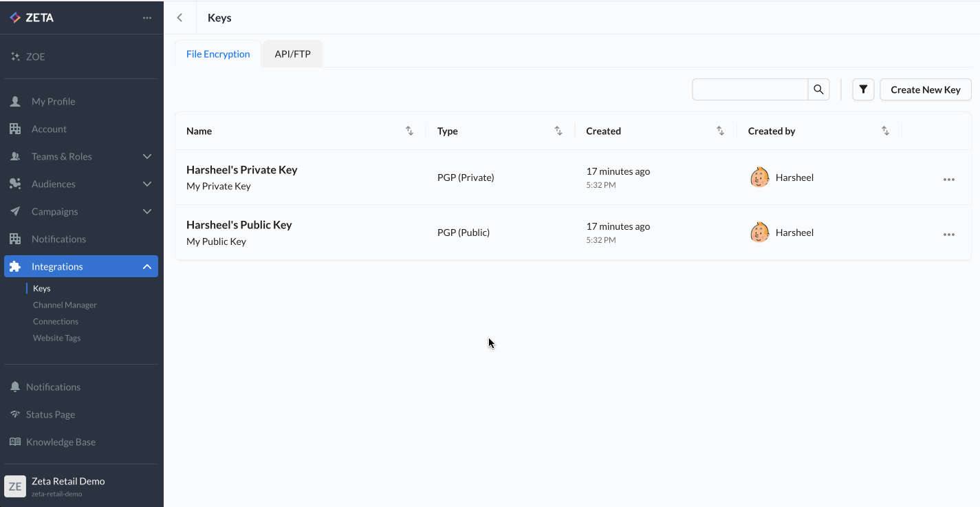
Task: Sort table by Name column
Action: pyautogui.click(x=409, y=131)
